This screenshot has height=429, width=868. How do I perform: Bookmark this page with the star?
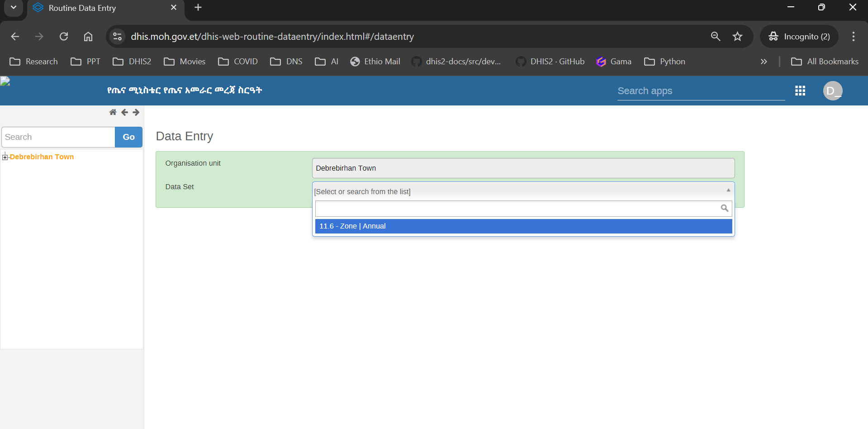(738, 37)
